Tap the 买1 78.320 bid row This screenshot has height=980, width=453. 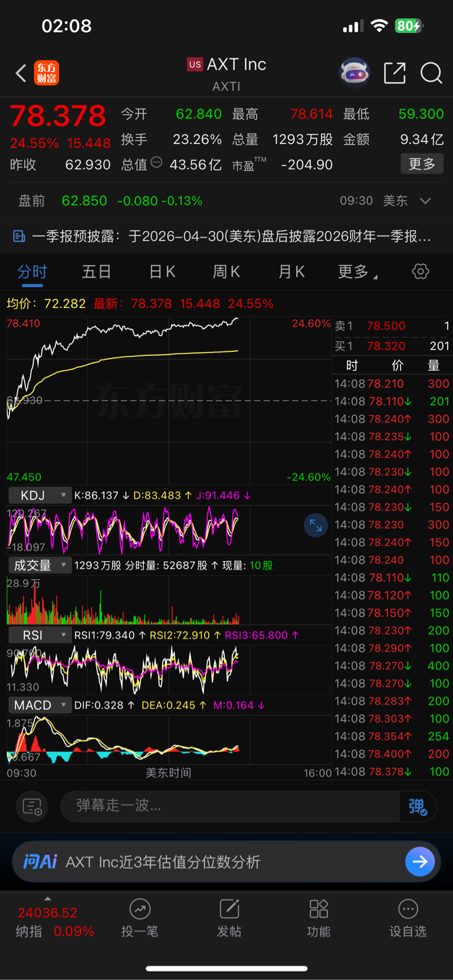(x=392, y=346)
